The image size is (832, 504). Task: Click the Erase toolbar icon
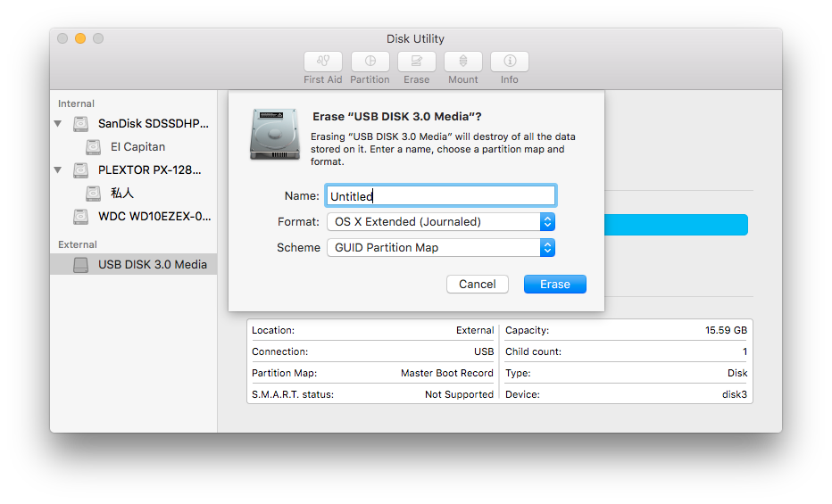tap(417, 62)
